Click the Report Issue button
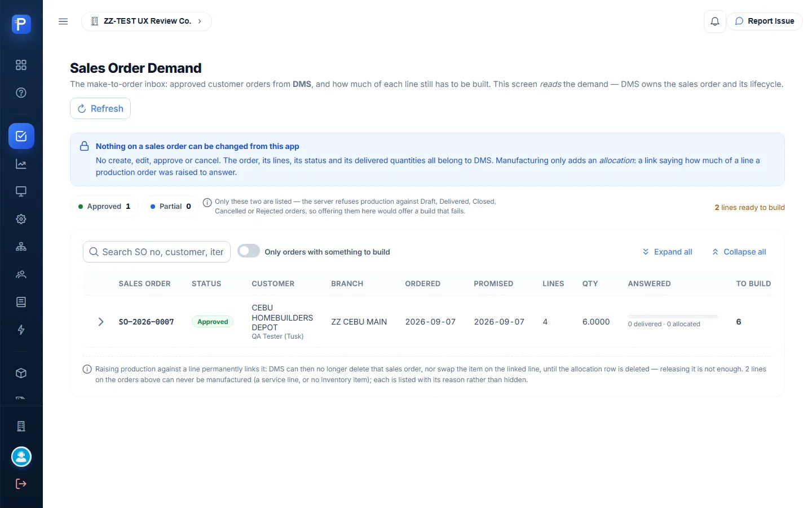 [x=765, y=21]
